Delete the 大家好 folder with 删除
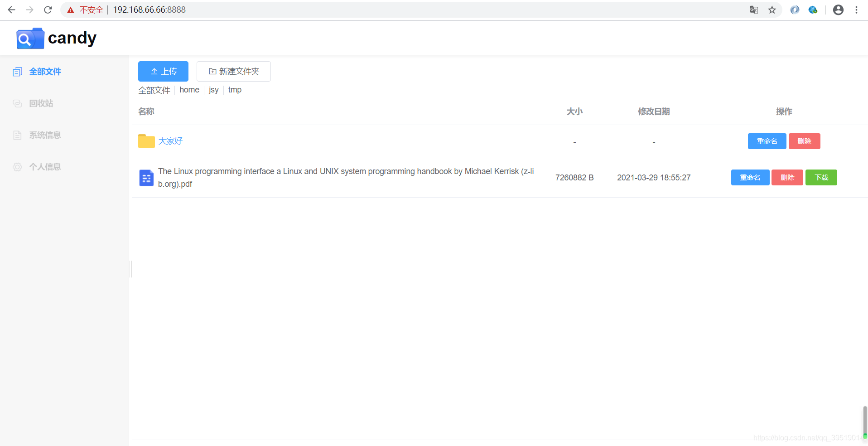Image resolution: width=868 pixels, height=446 pixels. [804, 141]
